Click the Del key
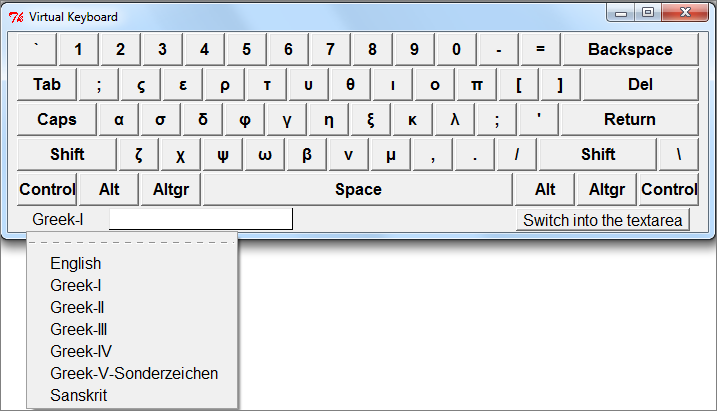The width and height of the screenshot is (717, 411). pyautogui.click(x=641, y=85)
